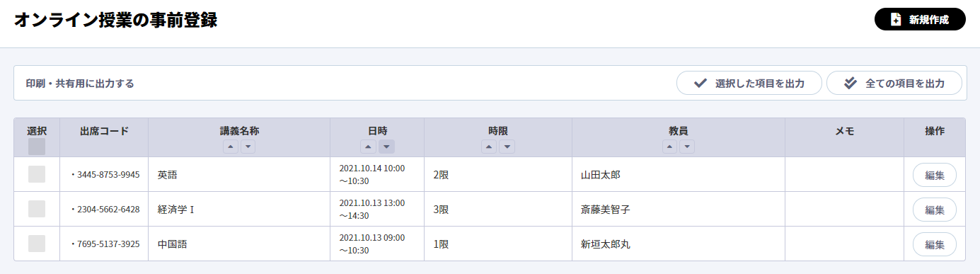Click 全ての項目を出力 button

[x=894, y=83]
